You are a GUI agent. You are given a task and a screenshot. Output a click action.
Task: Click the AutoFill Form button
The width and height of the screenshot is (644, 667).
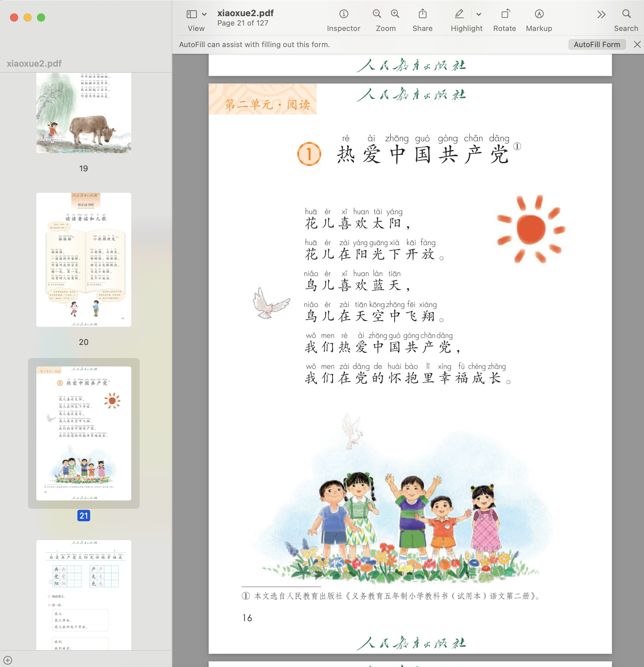pyautogui.click(x=597, y=44)
